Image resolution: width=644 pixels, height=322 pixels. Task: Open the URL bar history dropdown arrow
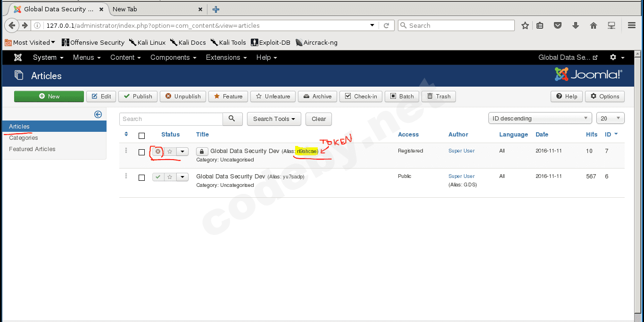(372, 25)
